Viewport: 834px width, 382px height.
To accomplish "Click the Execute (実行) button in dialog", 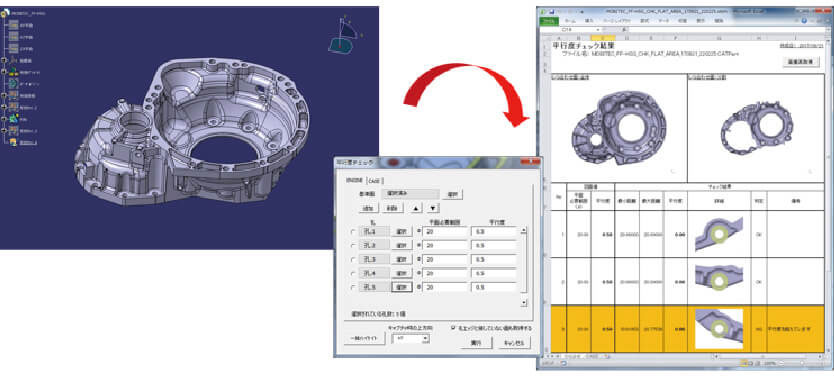I will 476,343.
